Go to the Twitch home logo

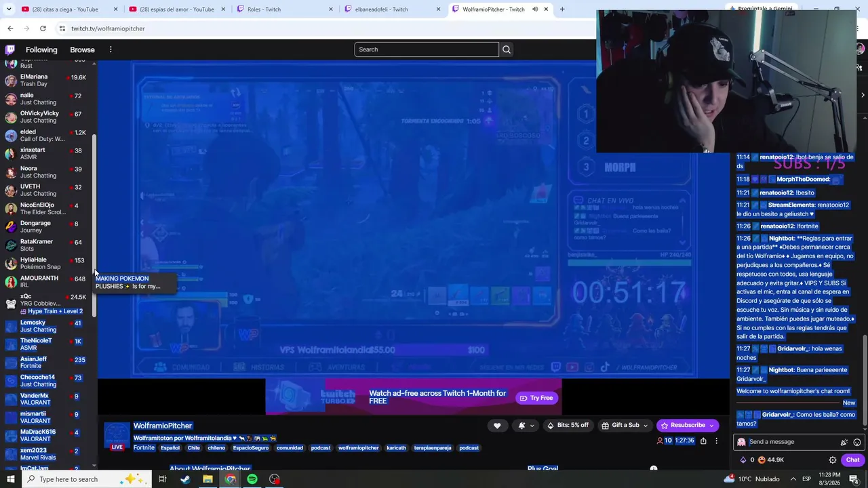10,49
